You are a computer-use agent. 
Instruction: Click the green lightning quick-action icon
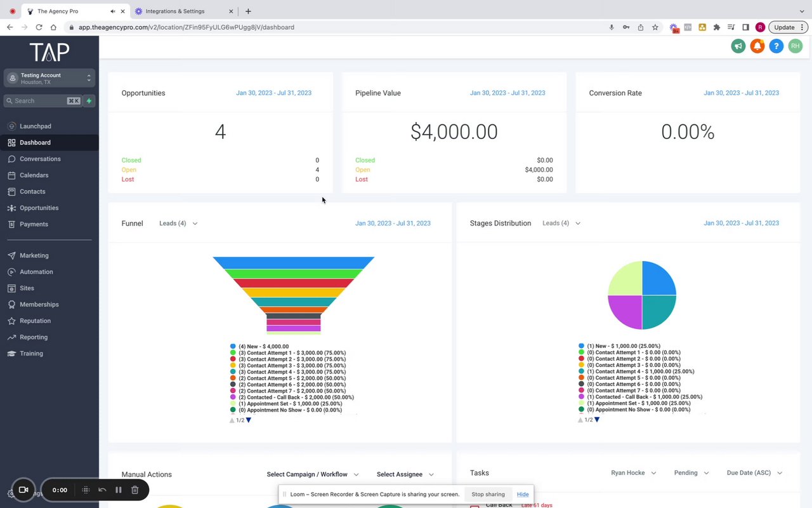coord(89,101)
